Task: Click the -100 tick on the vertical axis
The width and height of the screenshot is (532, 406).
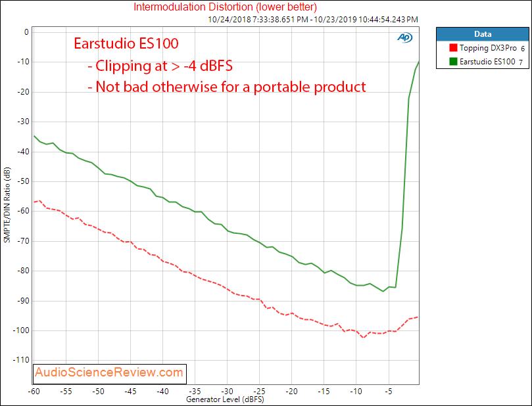Action: point(22,330)
